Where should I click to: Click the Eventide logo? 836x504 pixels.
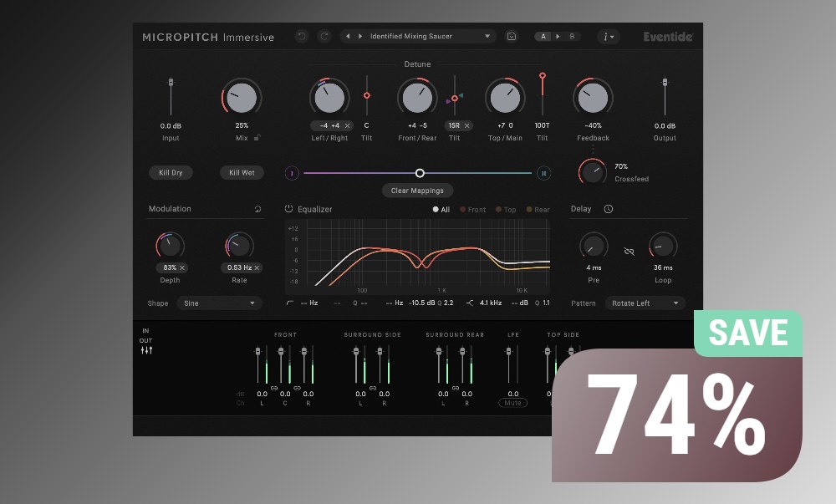tap(668, 37)
